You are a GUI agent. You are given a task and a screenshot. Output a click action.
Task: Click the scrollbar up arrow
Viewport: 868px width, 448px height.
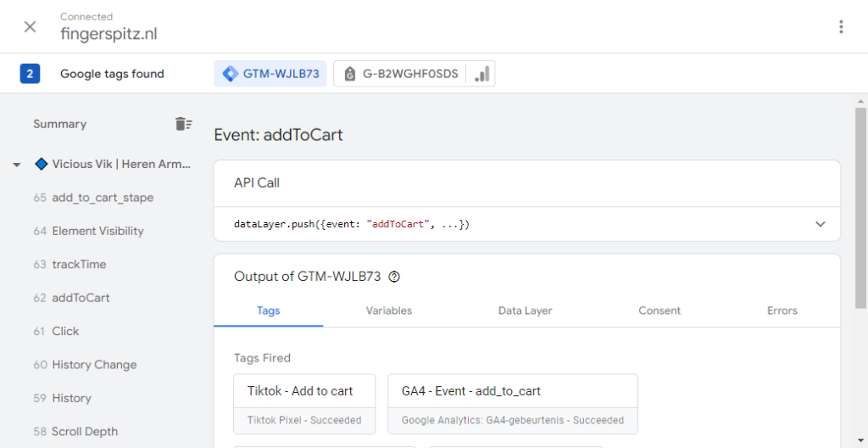point(861,102)
